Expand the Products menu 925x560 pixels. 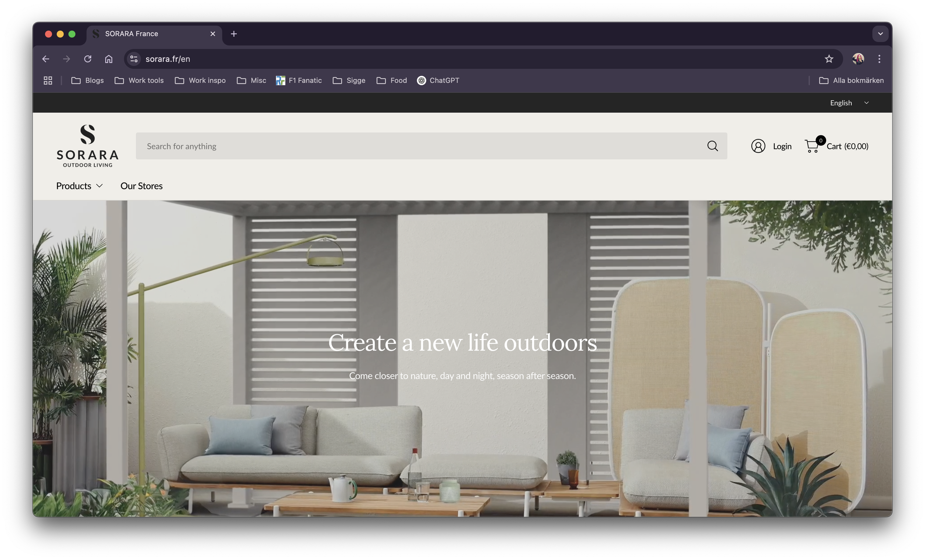coord(79,186)
